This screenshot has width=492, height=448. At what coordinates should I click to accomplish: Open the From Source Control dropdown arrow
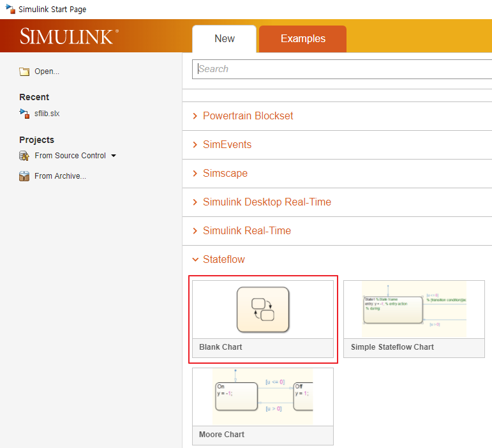[114, 156]
